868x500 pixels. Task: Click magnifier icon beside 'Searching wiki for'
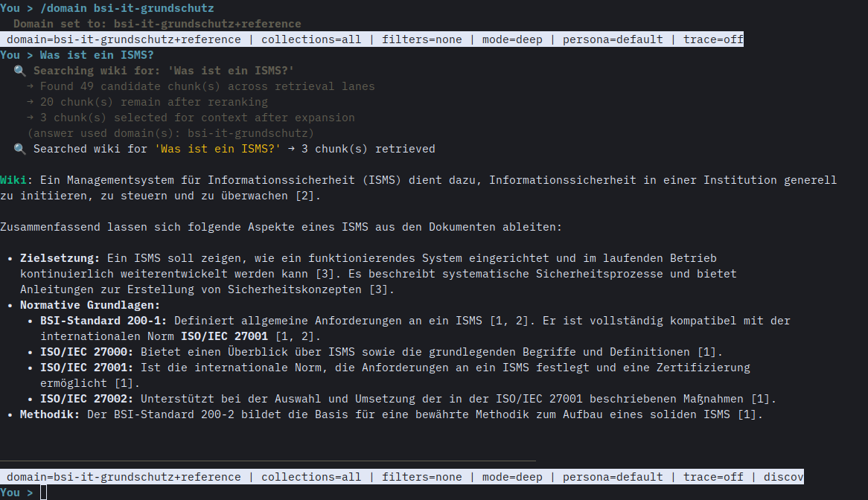[20, 71]
